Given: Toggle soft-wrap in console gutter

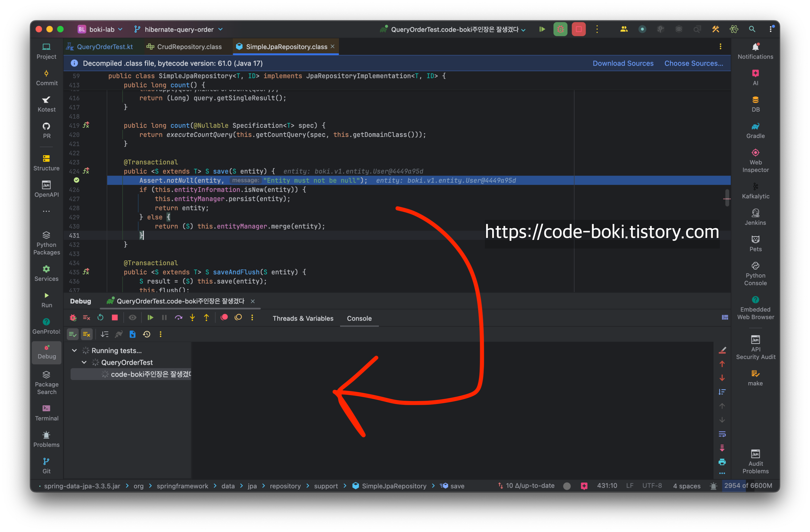Looking at the screenshot, I should [x=722, y=434].
